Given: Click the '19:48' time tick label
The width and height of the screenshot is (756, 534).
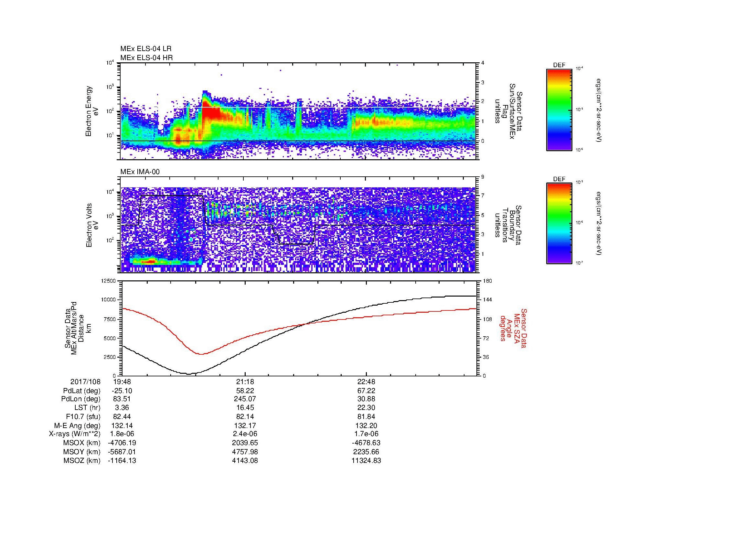Looking at the screenshot, I should [122, 382].
